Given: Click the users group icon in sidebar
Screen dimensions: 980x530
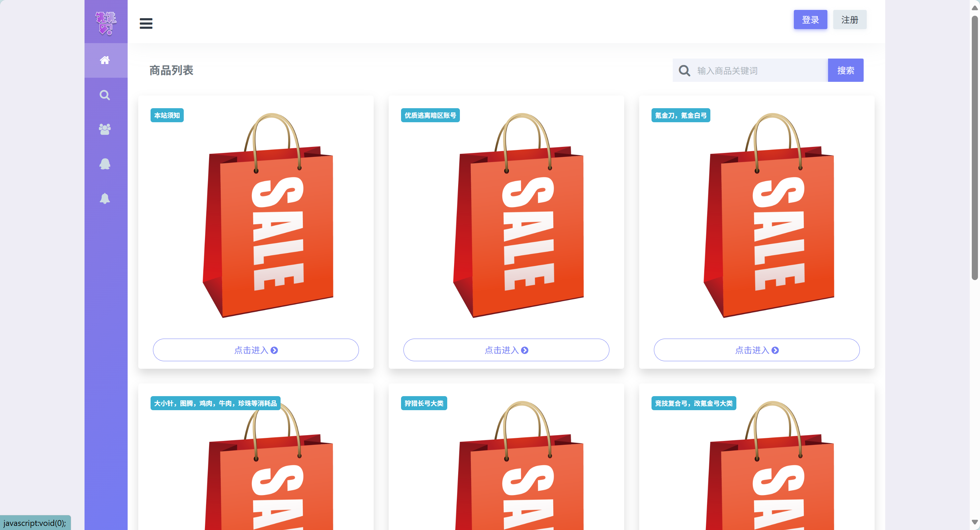Looking at the screenshot, I should pyautogui.click(x=105, y=129).
